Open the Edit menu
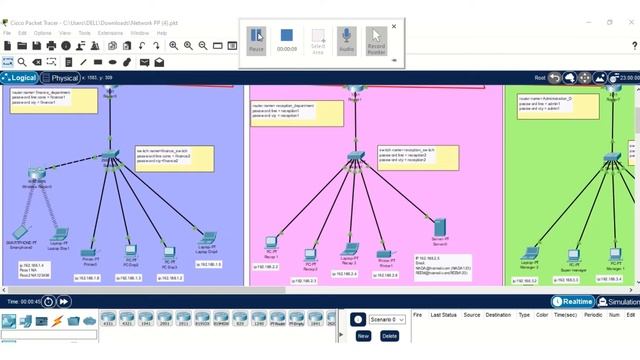The height and width of the screenshot is (360, 640). pyautogui.click(x=22, y=33)
